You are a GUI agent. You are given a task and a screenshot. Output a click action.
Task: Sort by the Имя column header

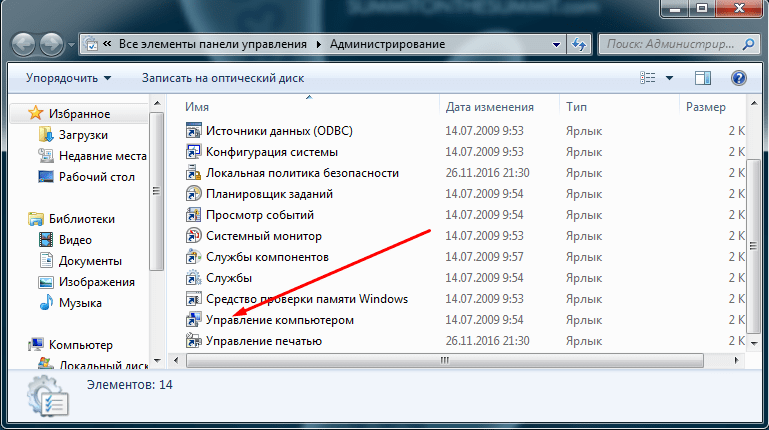(197, 107)
